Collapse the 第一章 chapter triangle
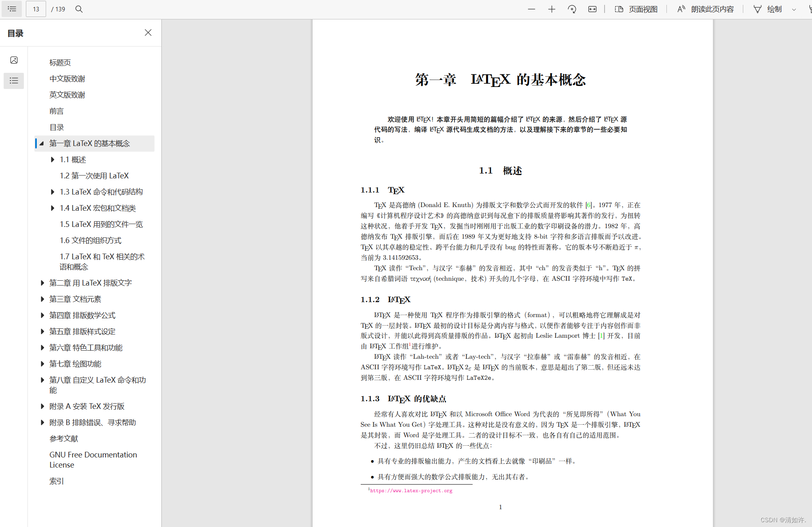The width and height of the screenshot is (812, 527). point(42,143)
